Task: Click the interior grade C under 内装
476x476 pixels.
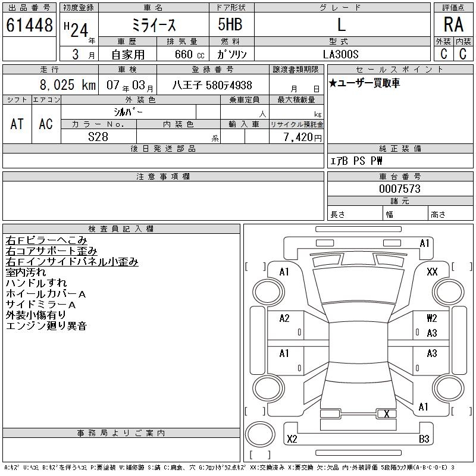Action: [463, 54]
